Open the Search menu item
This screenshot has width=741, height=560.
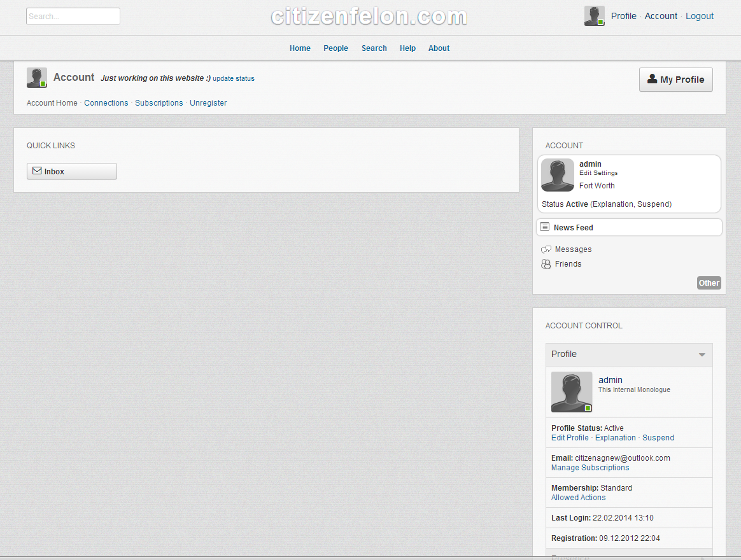(374, 48)
